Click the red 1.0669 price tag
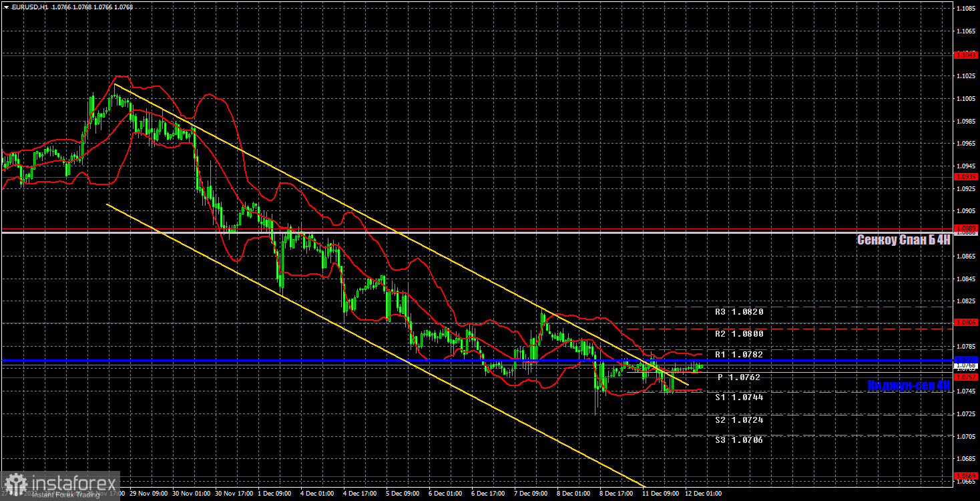The height and width of the screenshot is (501, 980). coord(966,476)
